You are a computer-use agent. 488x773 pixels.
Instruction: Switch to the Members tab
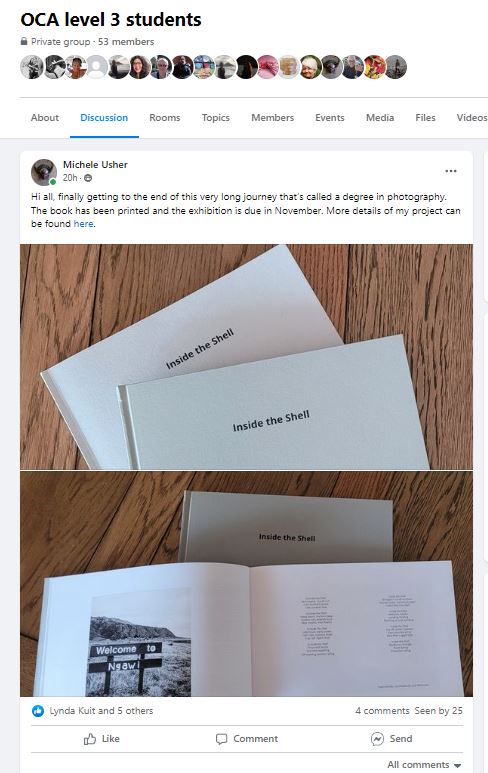coord(272,117)
